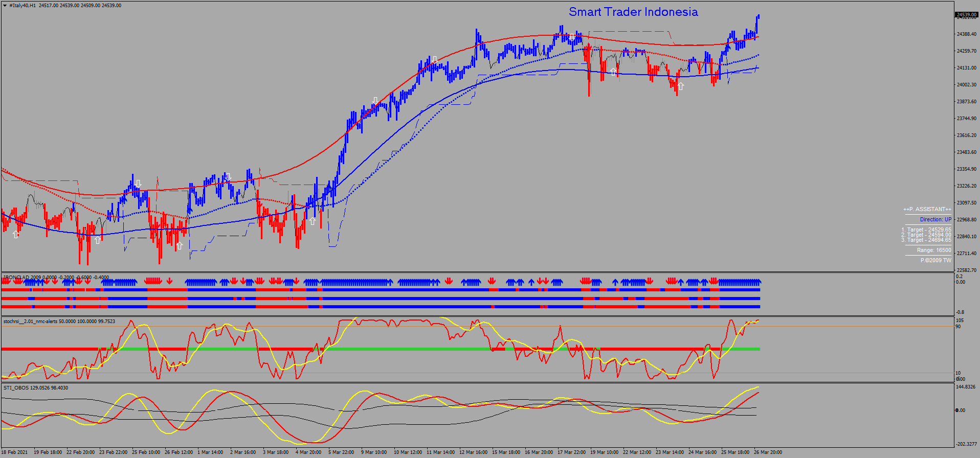This screenshot has height=458, width=980.
Task: Click the 22840.10 price axis level
Action: 966,237
